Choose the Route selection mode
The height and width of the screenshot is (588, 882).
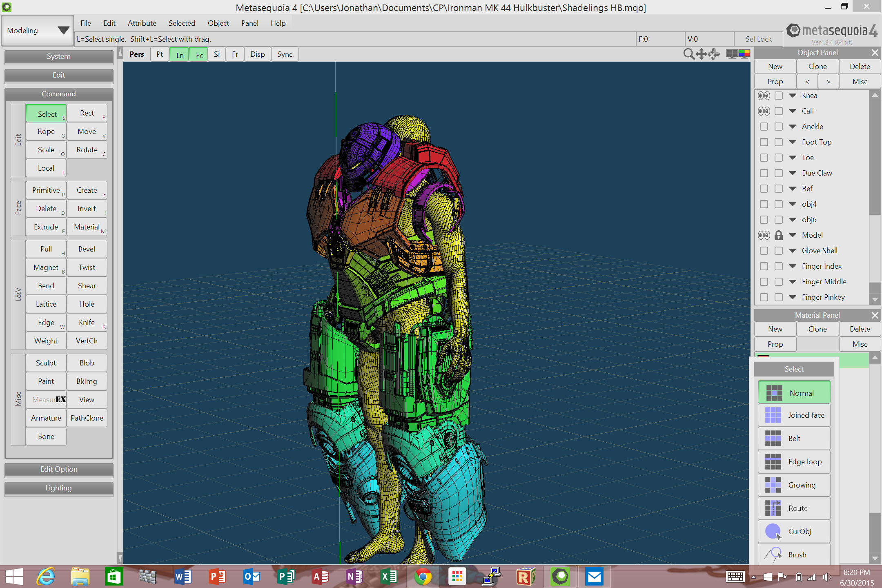coord(794,508)
